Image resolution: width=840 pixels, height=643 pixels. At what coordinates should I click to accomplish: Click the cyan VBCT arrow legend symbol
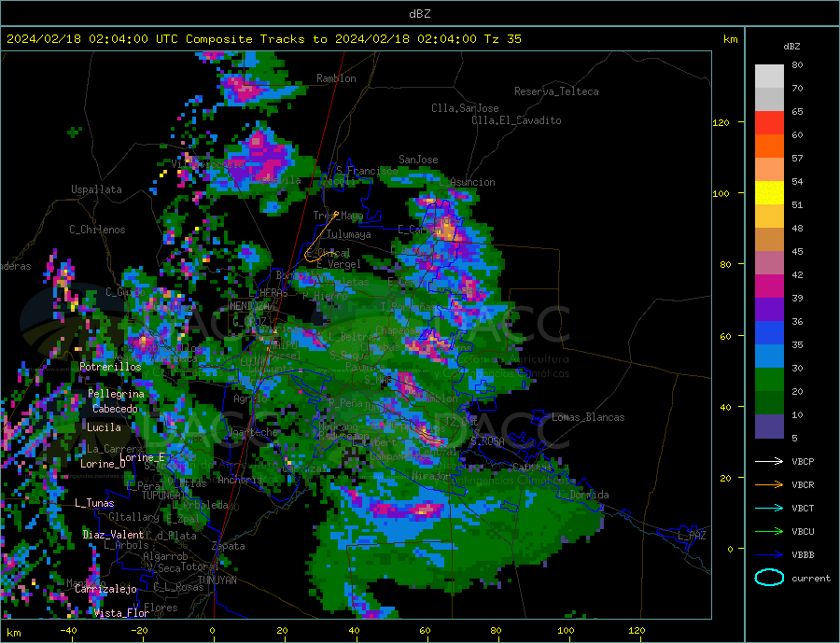point(769,508)
